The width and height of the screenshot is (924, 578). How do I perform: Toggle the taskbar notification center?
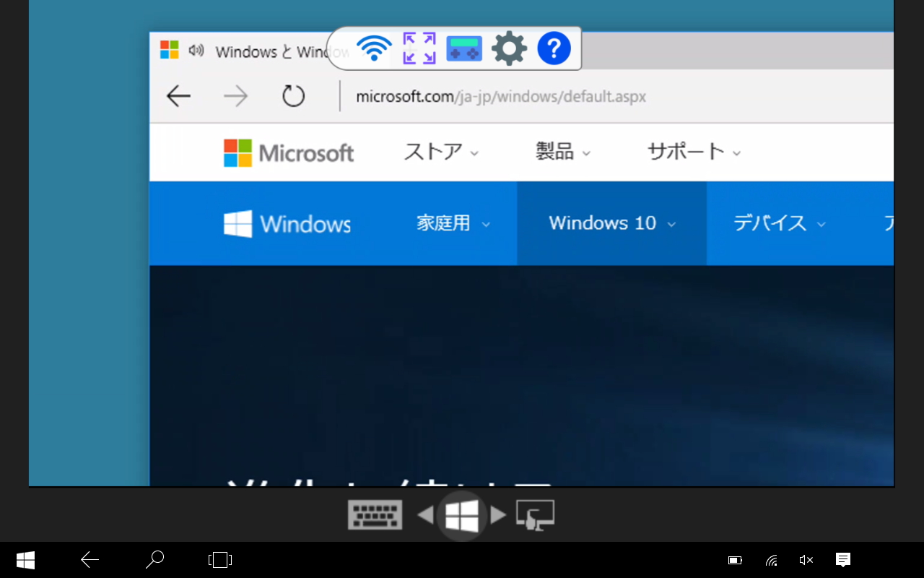[843, 559]
